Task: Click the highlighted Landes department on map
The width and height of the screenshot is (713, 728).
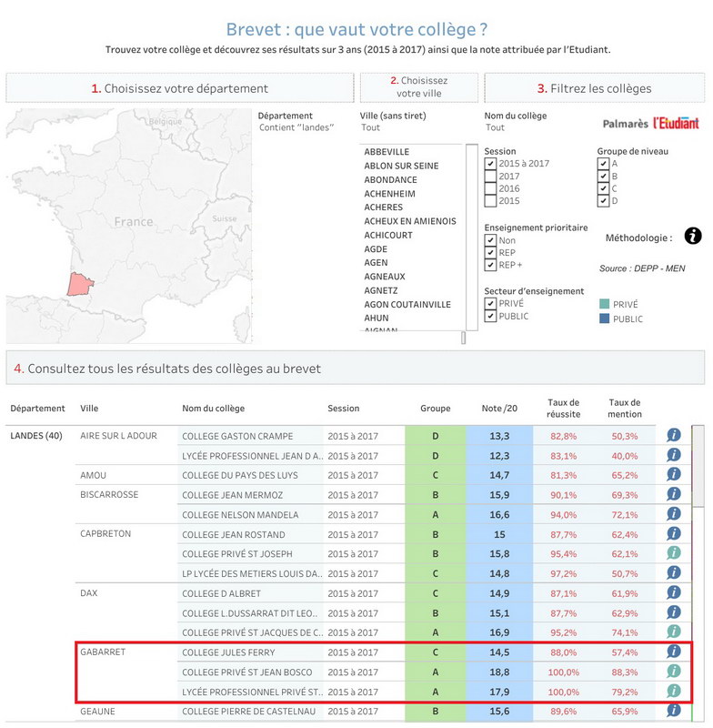Action: tap(79, 284)
